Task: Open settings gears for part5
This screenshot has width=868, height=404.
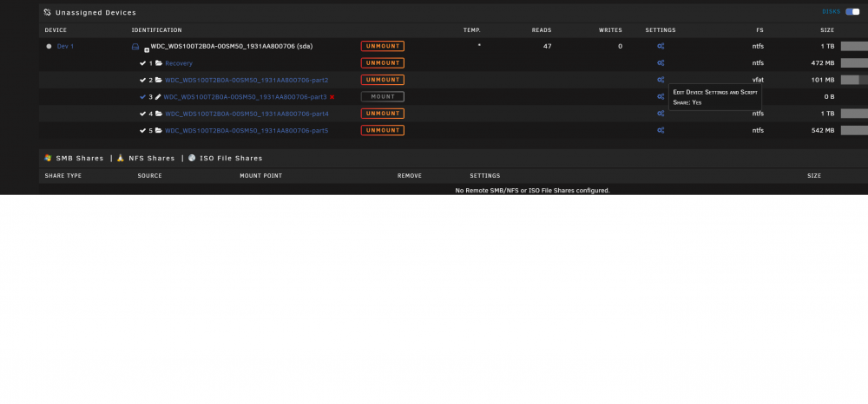Action: click(661, 130)
